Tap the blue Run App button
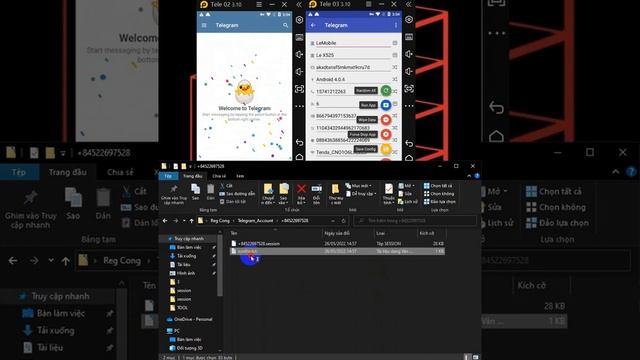640x360 pixels. [386, 105]
